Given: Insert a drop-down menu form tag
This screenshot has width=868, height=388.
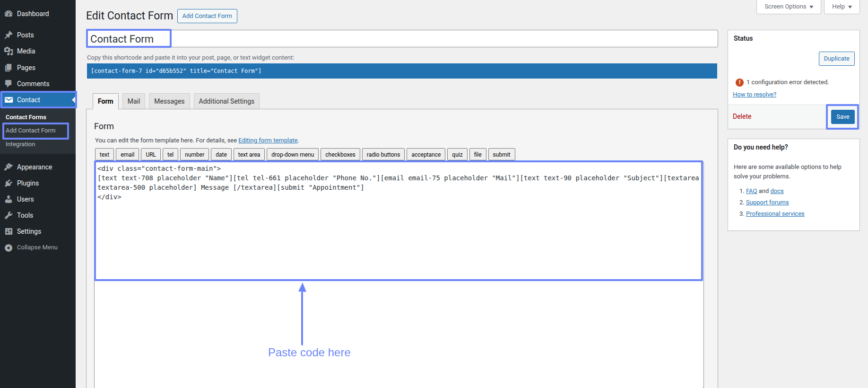Looking at the screenshot, I should [293, 155].
